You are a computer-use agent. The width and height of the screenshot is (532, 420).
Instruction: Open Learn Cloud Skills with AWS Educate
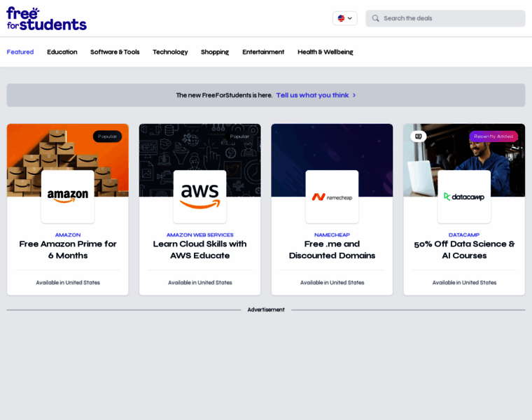point(199,250)
